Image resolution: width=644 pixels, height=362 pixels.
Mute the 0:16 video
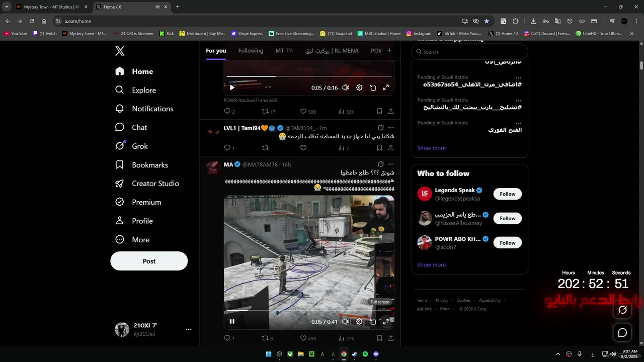point(346,87)
